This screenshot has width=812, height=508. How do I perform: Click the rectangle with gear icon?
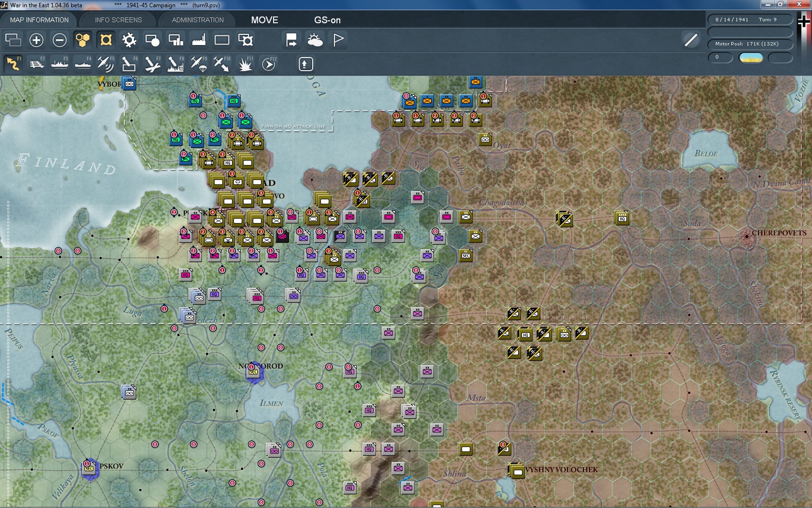[245, 40]
